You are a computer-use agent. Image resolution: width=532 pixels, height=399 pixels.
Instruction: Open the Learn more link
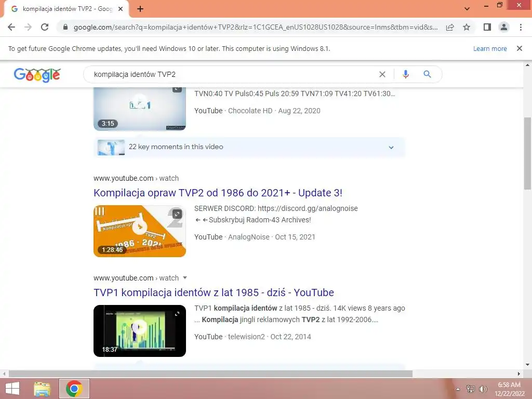[x=490, y=48]
